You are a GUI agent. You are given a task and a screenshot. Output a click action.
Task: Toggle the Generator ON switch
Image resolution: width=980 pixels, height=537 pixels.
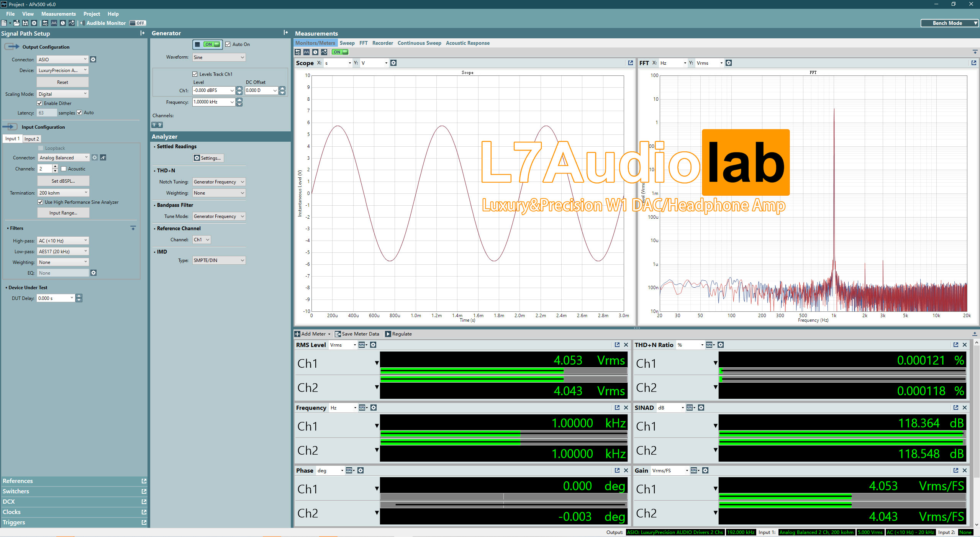click(x=207, y=44)
